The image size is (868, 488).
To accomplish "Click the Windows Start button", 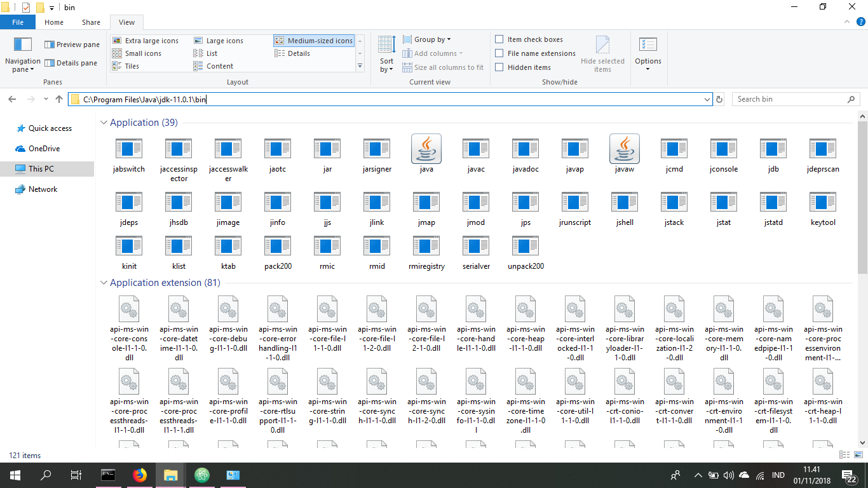I will pyautogui.click(x=15, y=475).
